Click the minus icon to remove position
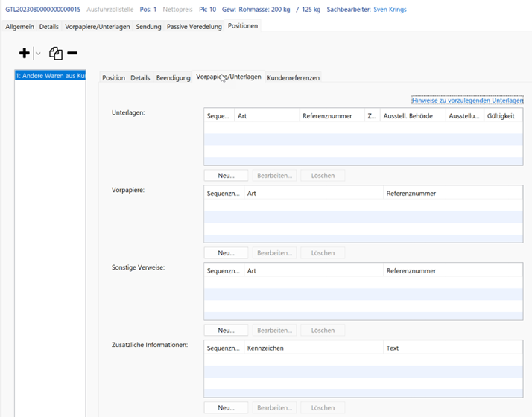The height and width of the screenshot is (417, 532). pos(72,53)
